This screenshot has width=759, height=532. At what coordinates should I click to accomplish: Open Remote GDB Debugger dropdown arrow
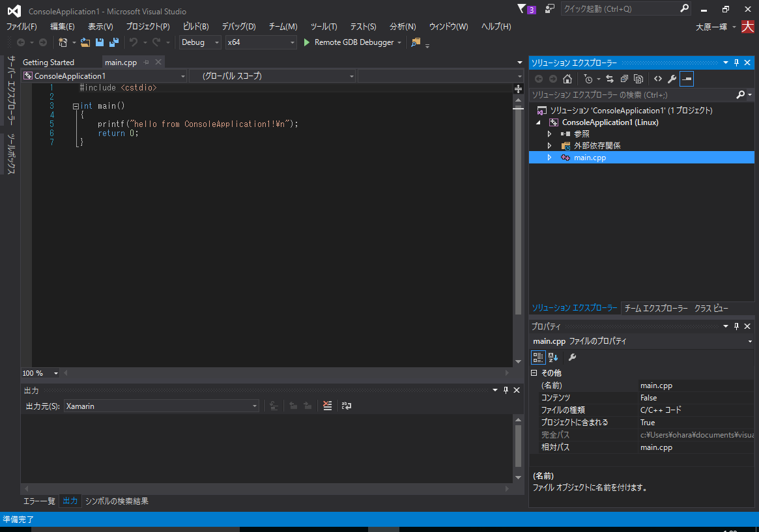(399, 42)
